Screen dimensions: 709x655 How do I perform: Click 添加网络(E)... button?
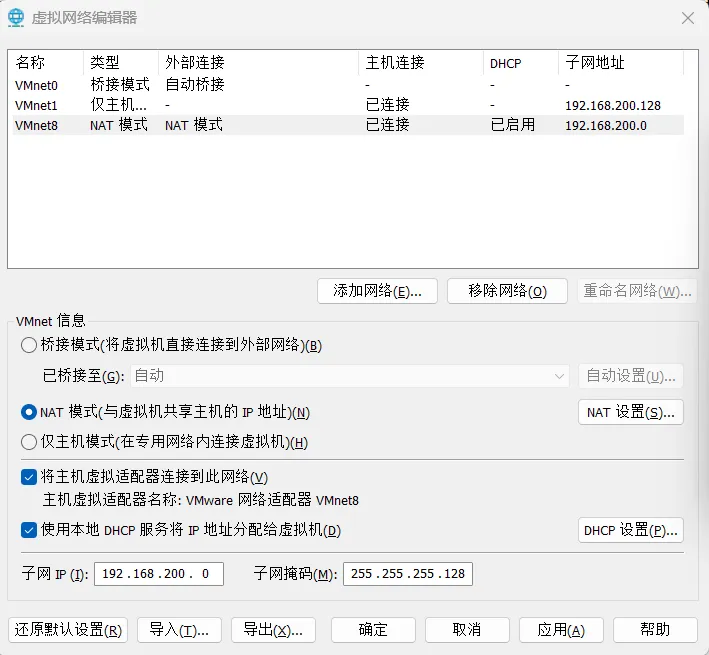tap(377, 291)
